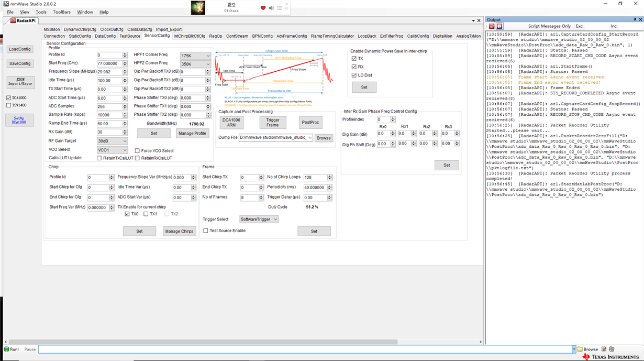Increase No of Frames spinner
The width and height of the screenshot is (644, 361).
(261, 196)
